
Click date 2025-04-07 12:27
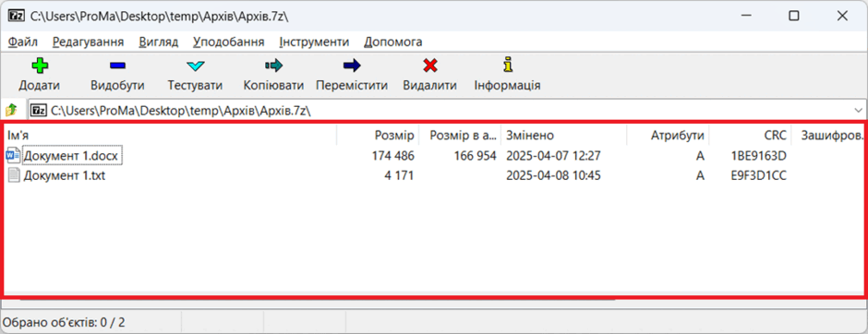(x=553, y=157)
